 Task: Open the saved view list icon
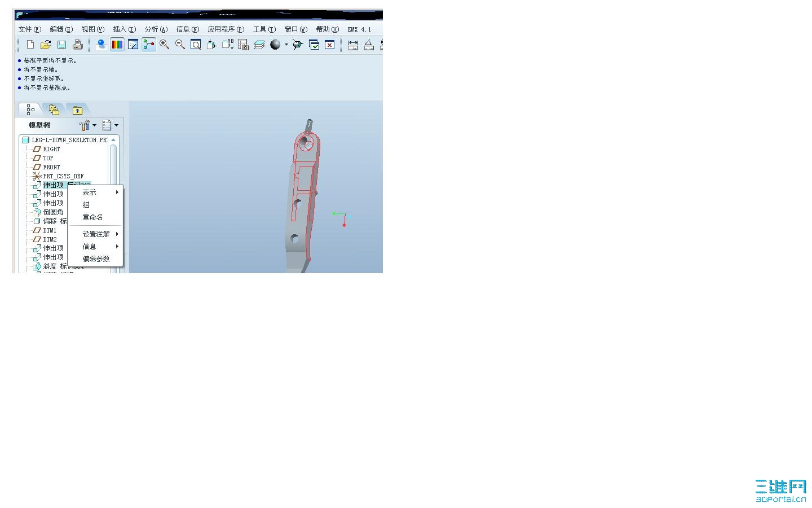point(228,45)
